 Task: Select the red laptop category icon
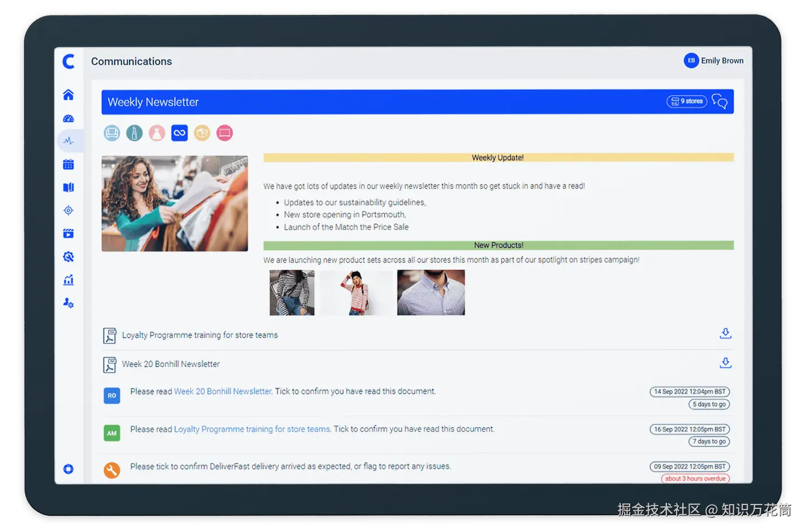tap(224, 133)
